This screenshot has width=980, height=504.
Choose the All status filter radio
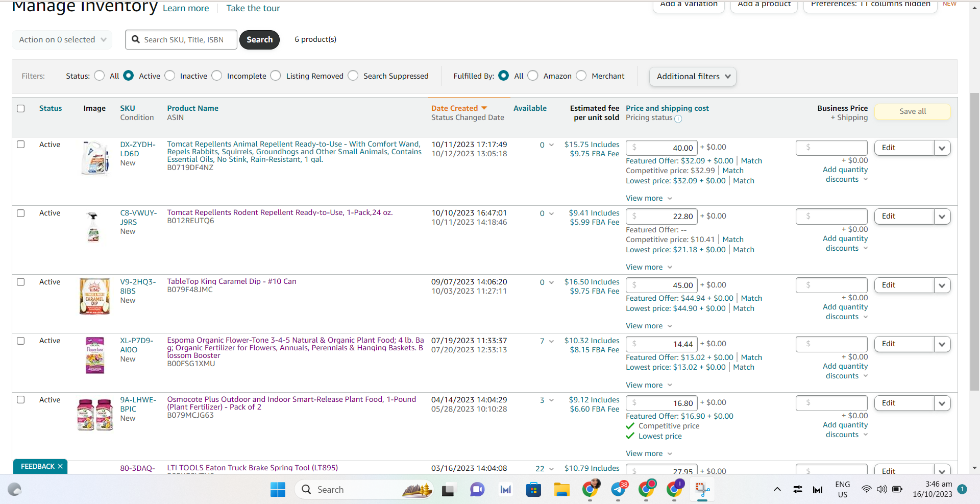[100, 76]
